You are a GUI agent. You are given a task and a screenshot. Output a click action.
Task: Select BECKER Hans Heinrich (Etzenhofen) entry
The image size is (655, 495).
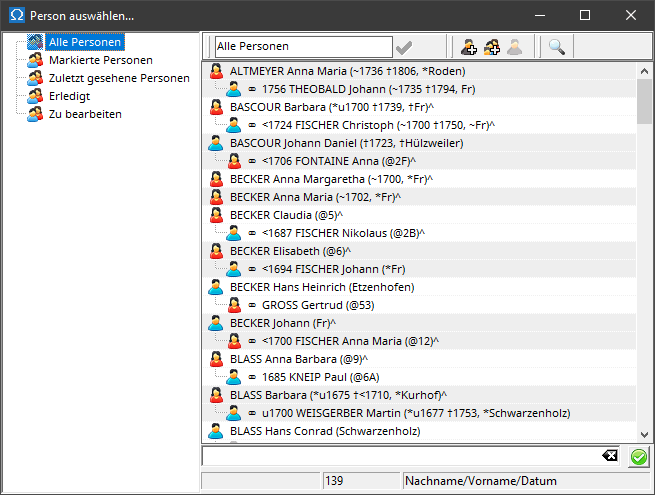[x=322, y=287]
